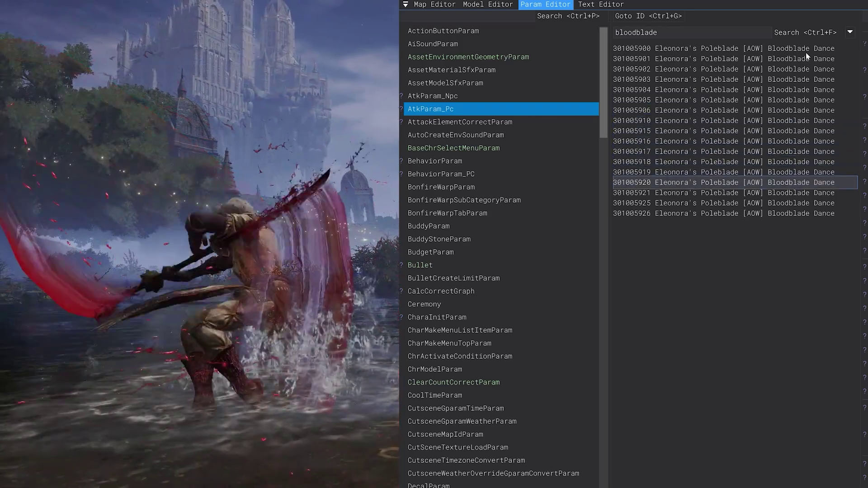Select the BehaviorParam entry in the param list

pos(434,161)
